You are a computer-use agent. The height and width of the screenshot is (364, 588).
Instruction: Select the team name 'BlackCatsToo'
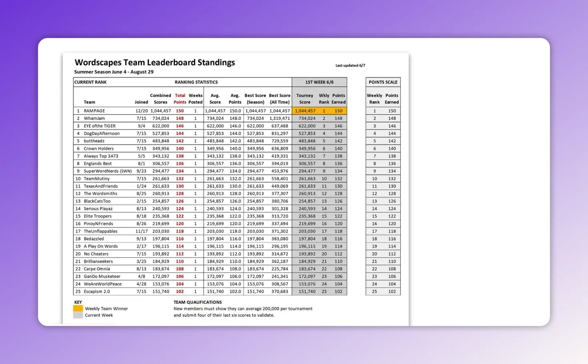(x=97, y=201)
